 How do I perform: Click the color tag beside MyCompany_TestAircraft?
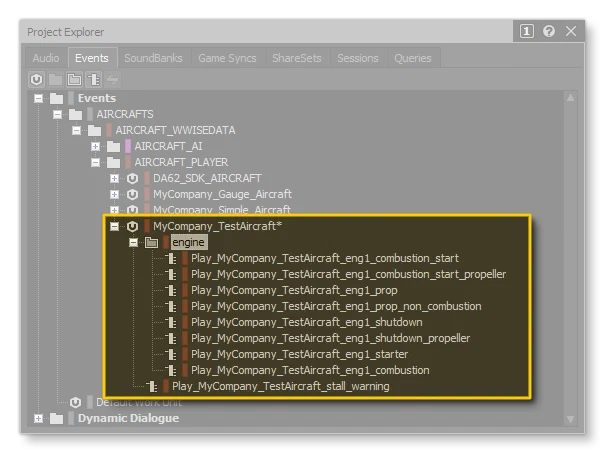(x=147, y=226)
